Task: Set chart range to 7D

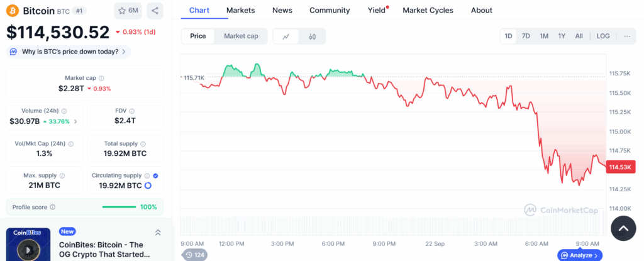Action: pyautogui.click(x=526, y=36)
